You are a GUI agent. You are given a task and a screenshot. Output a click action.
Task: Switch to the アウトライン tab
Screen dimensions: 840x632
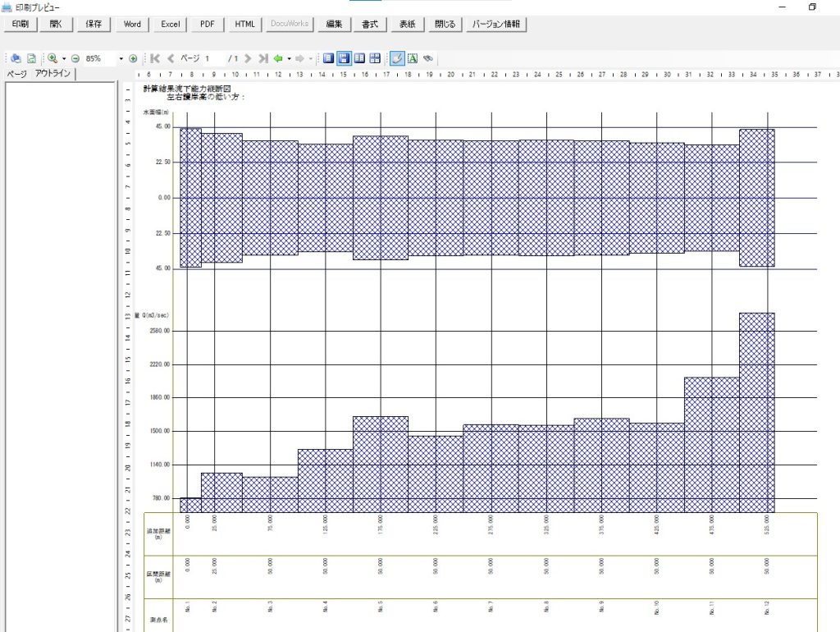52,74
